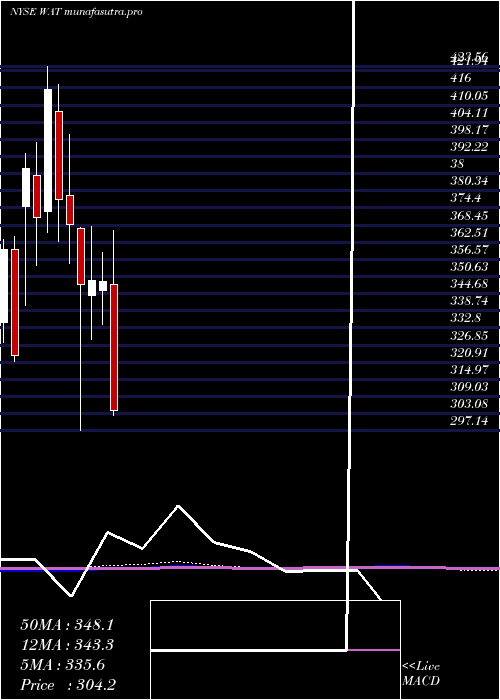The image size is (500, 700).
Task: Select the 404.11 price label
Action: point(469,112)
